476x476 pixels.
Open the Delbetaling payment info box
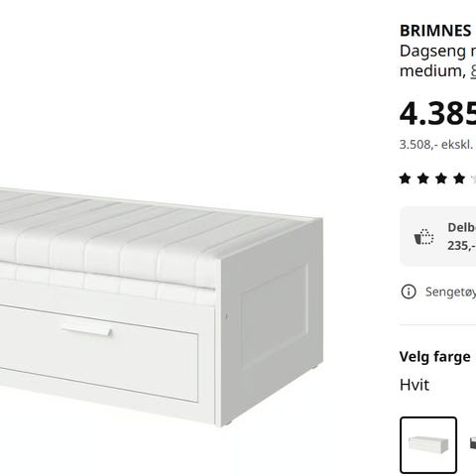point(438,237)
